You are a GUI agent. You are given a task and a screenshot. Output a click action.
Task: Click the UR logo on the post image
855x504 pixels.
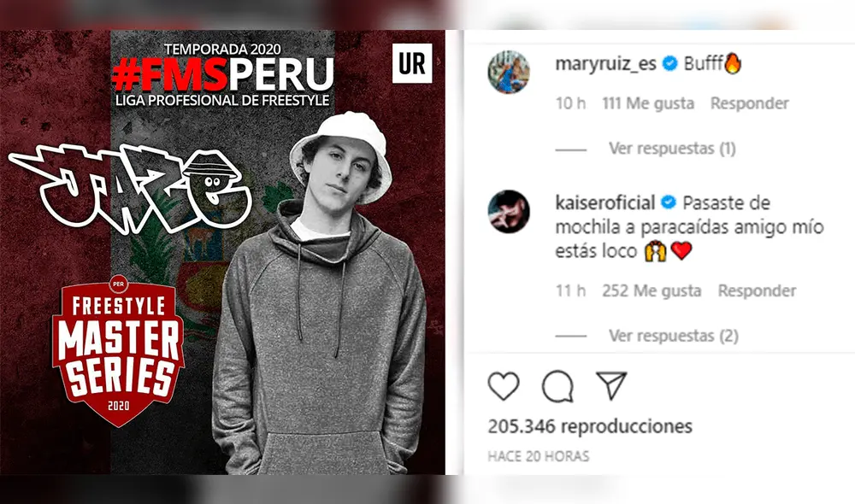pos(412,63)
